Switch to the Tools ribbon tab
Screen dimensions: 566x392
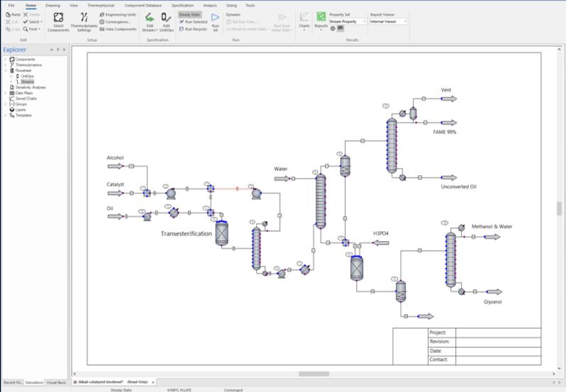point(250,6)
